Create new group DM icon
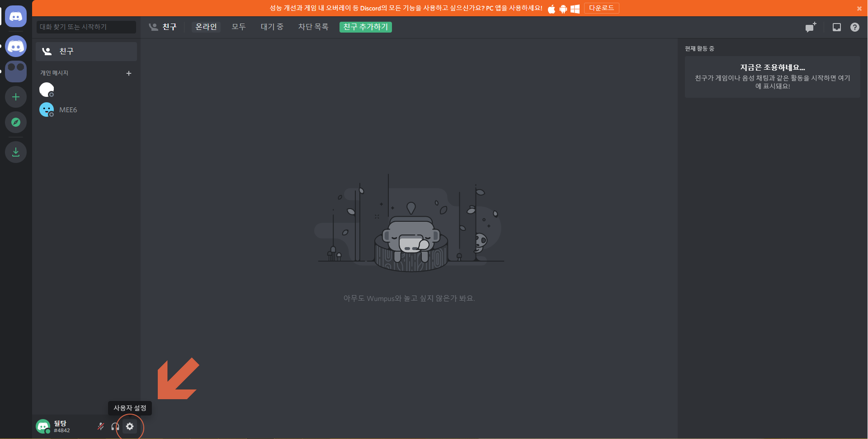868x439 pixels. (811, 27)
